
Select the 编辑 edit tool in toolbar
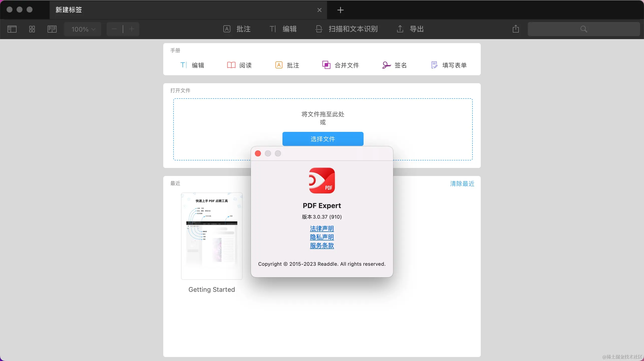click(283, 29)
